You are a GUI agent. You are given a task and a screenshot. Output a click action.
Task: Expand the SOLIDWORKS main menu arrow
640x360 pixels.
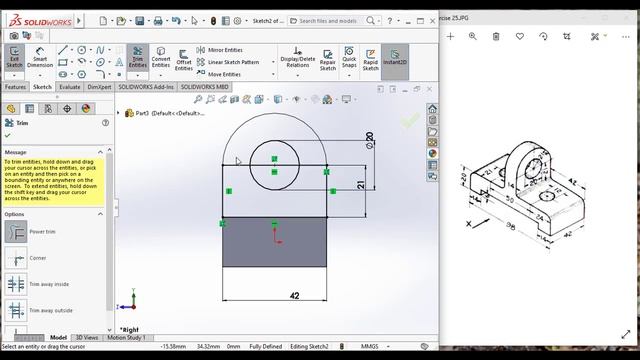(79, 20)
